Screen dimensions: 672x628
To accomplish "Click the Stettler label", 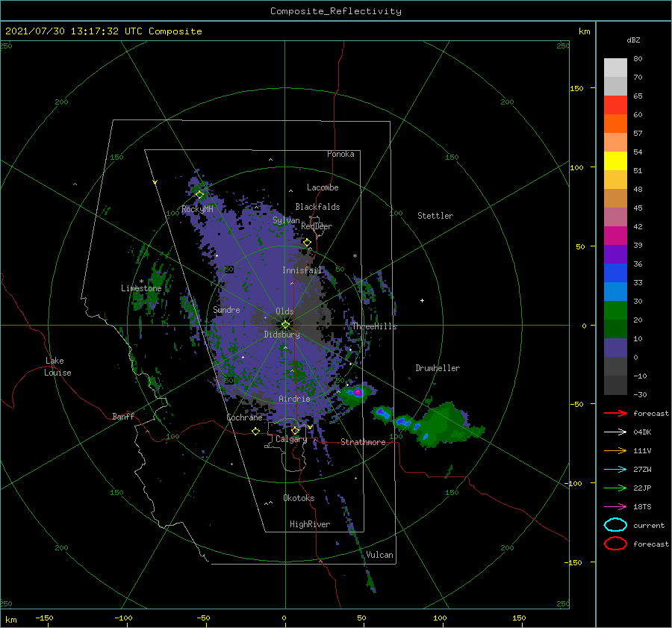I will (435, 216).
